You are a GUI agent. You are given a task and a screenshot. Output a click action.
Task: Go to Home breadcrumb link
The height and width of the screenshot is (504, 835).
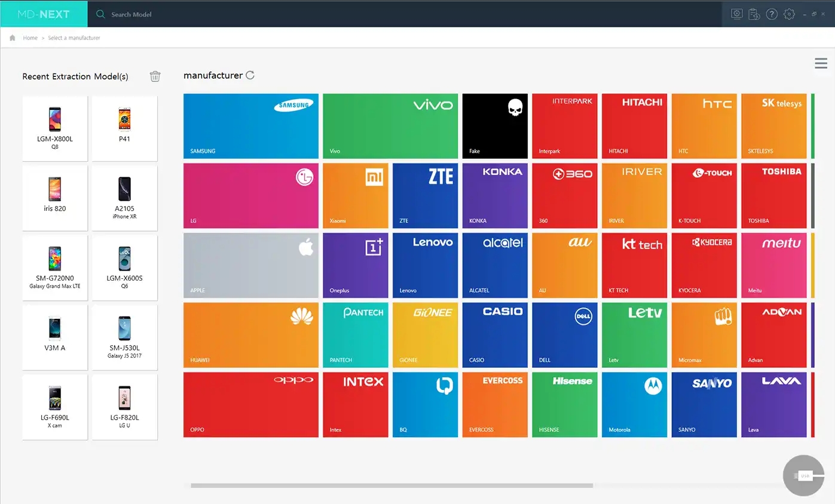[30, 38]
